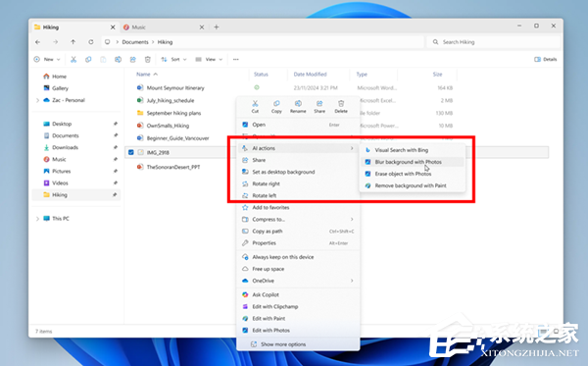Close the Music tab
The height and width of the screenshot is (366, 588).
tap(202, 27)
